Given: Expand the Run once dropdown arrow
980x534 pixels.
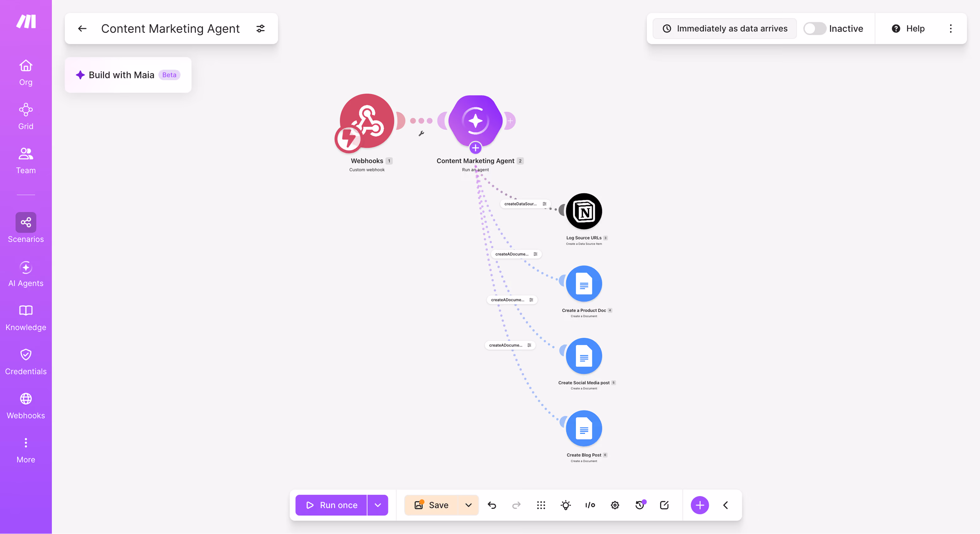Looking at the screenshot, I should [x=378, y=505].
